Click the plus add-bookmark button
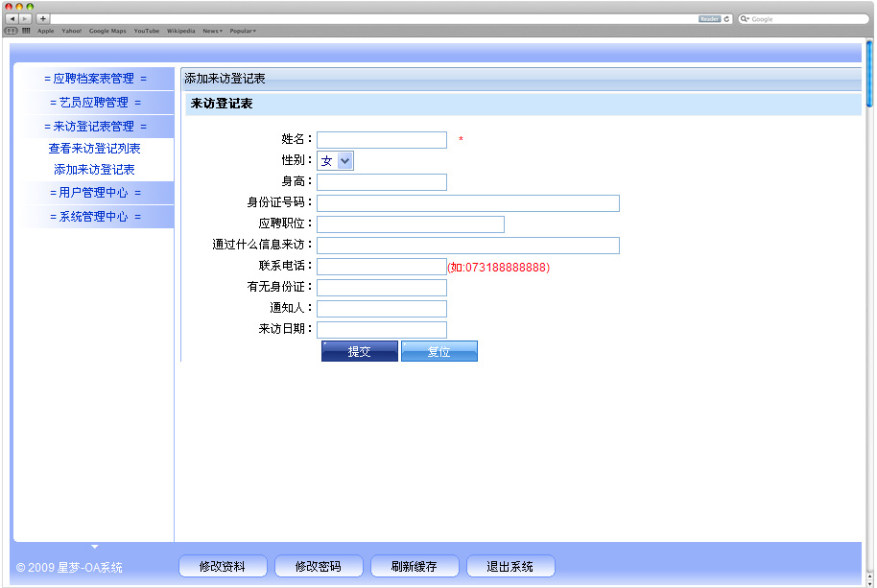This screenshot has width=877, height=588. click(43, 19)
